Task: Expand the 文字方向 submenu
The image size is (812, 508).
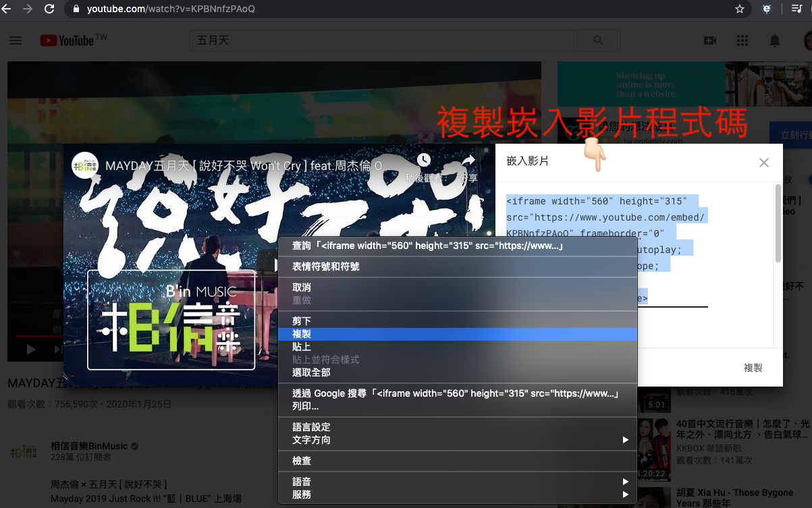Action: (x=458, y=440)
